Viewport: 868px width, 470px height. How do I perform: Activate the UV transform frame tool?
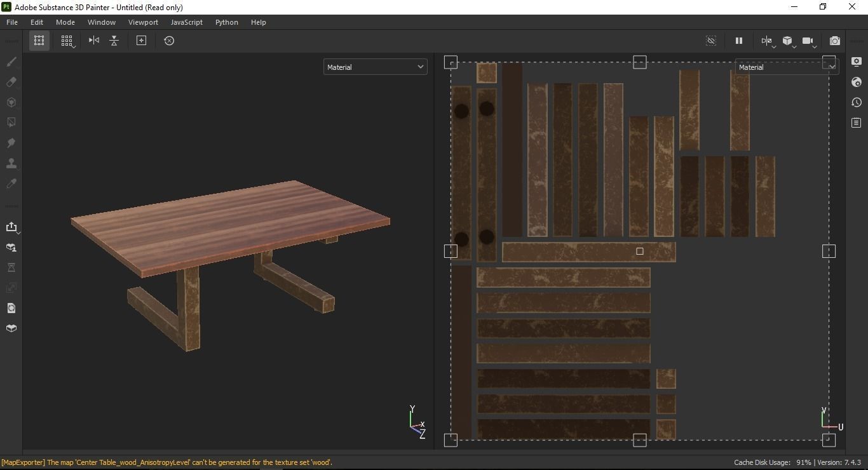pos(39,41)
